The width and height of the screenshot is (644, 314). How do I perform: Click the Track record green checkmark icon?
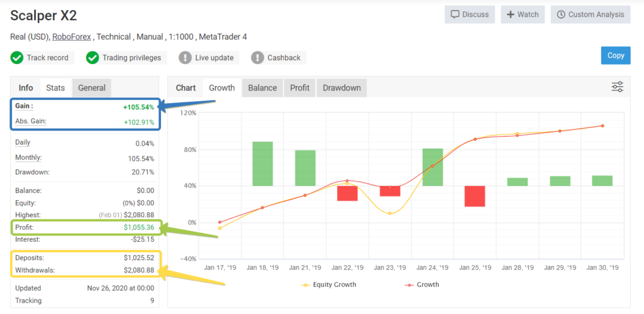[x=17, y=58]
